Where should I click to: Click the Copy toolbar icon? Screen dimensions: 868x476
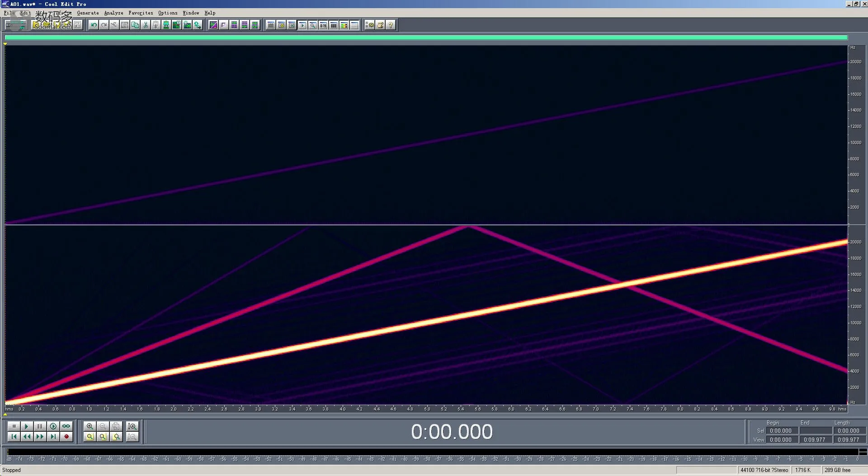[x=135, y=25]
